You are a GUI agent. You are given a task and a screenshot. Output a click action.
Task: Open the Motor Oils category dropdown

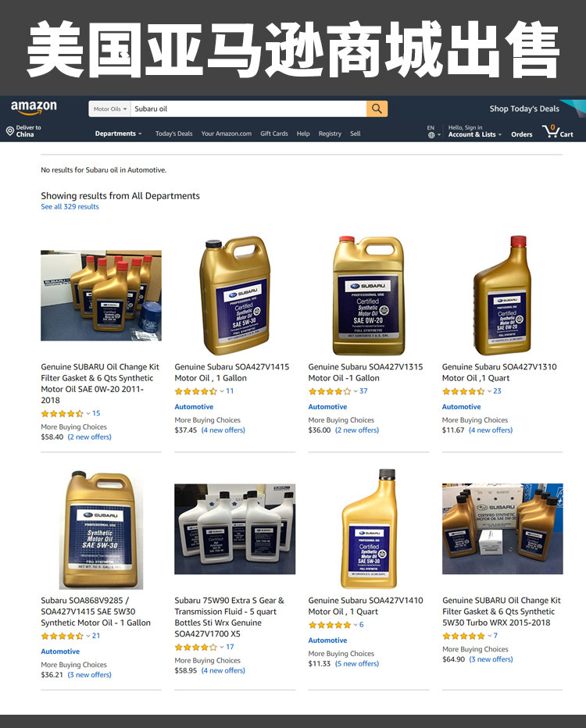pyautogui.click(x=109, y=109)
